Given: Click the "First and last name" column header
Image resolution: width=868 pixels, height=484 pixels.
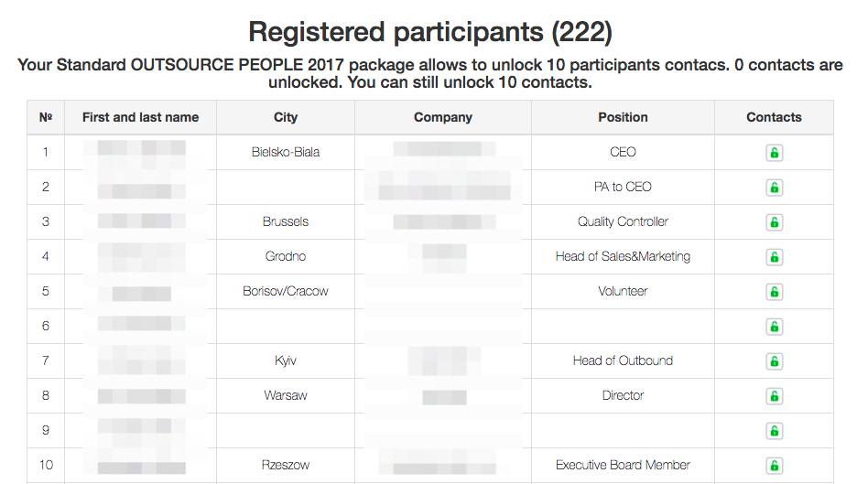Looking at the screenshot, I should point(140,117).
